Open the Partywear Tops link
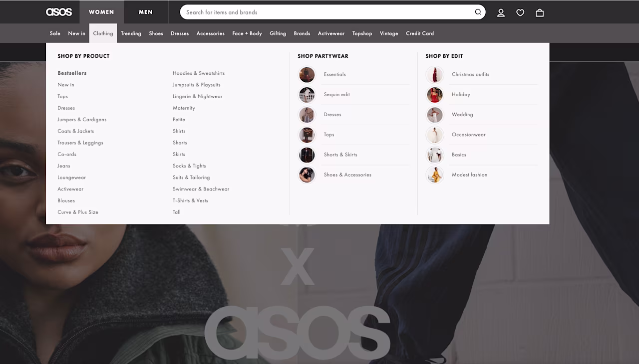This screenshot has width=639, height=364. click(329, 135)
